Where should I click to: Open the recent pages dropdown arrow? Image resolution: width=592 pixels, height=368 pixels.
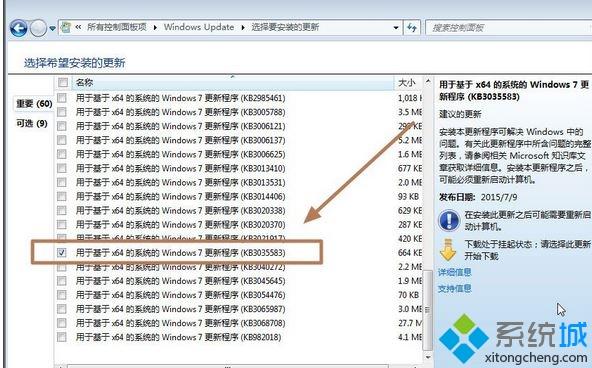(x=52, y=28)
